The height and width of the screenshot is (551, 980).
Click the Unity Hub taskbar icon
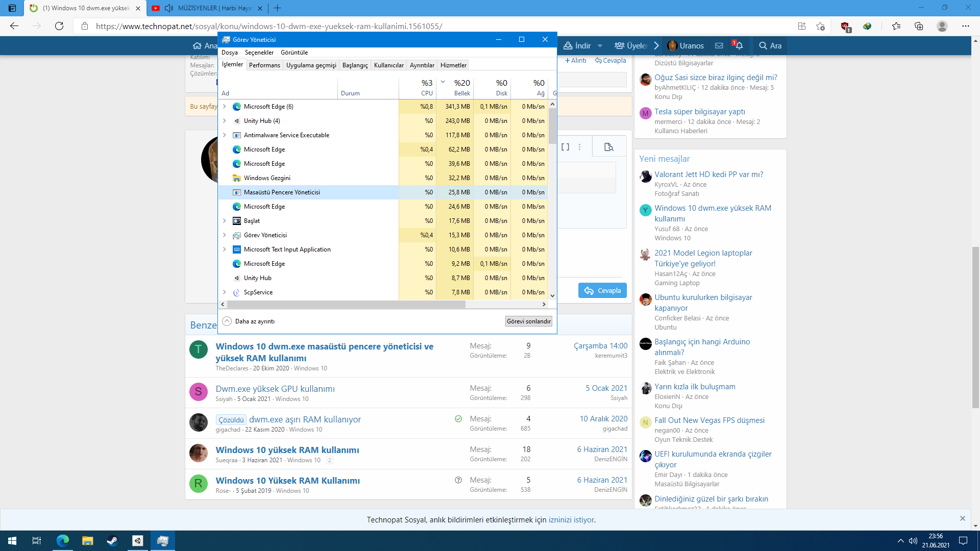pyautogui.click(x=138, y=541)
